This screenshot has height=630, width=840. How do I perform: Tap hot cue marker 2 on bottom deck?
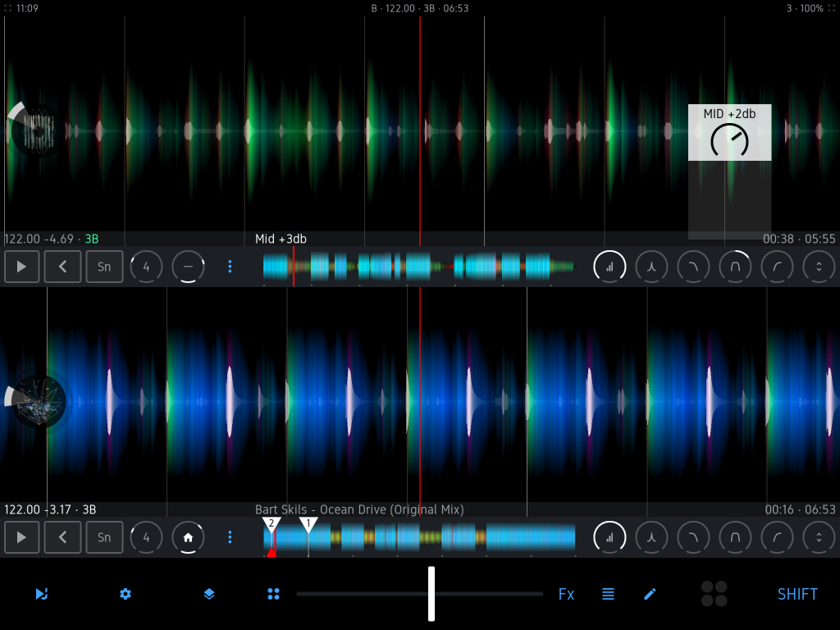pyautogui.click(x=272, y=525)
